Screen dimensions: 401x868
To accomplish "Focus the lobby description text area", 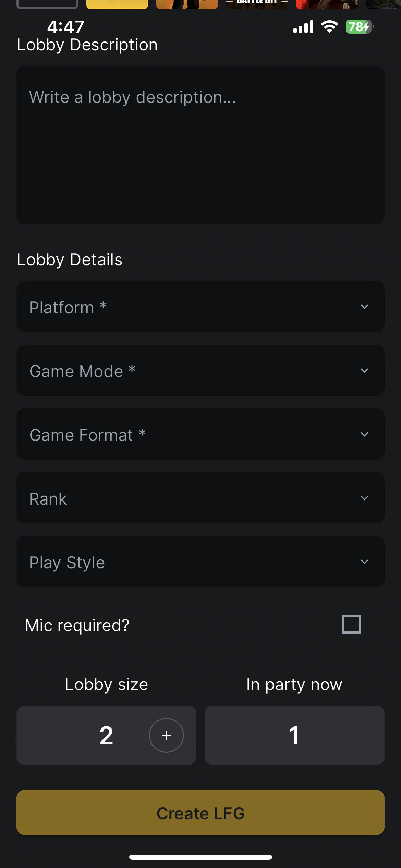I will tap(200, 145).
